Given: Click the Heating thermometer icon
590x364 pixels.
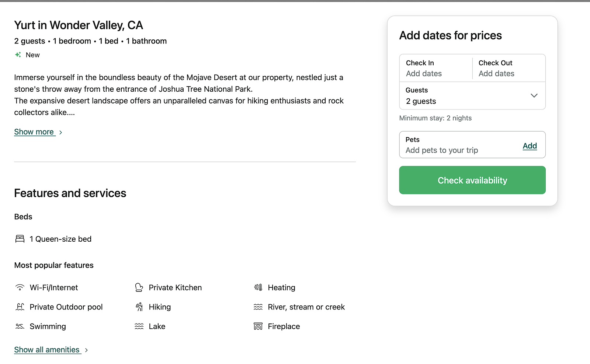Looking at the screenshot, I should (258, 287).
